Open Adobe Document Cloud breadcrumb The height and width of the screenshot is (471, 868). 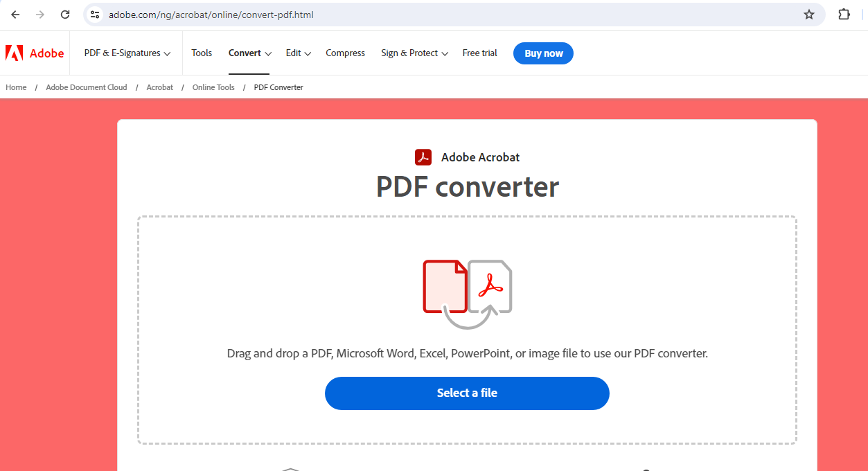click(87, 87)
